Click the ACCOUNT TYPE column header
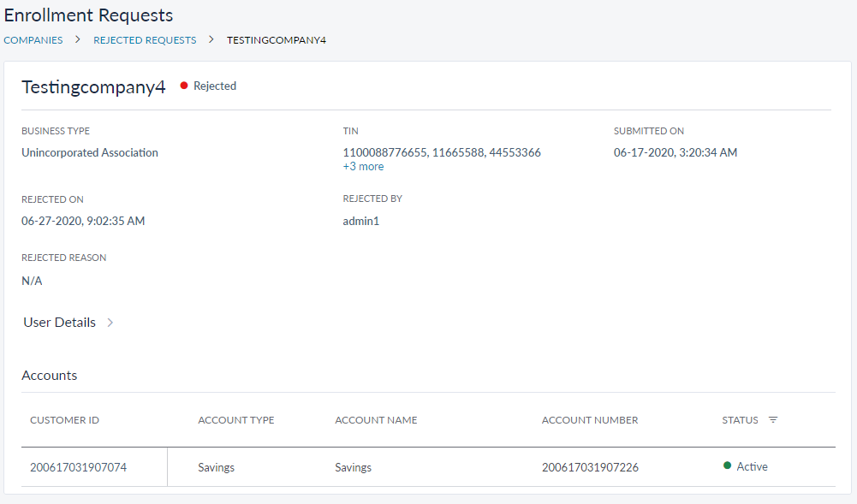 (235, 420)
